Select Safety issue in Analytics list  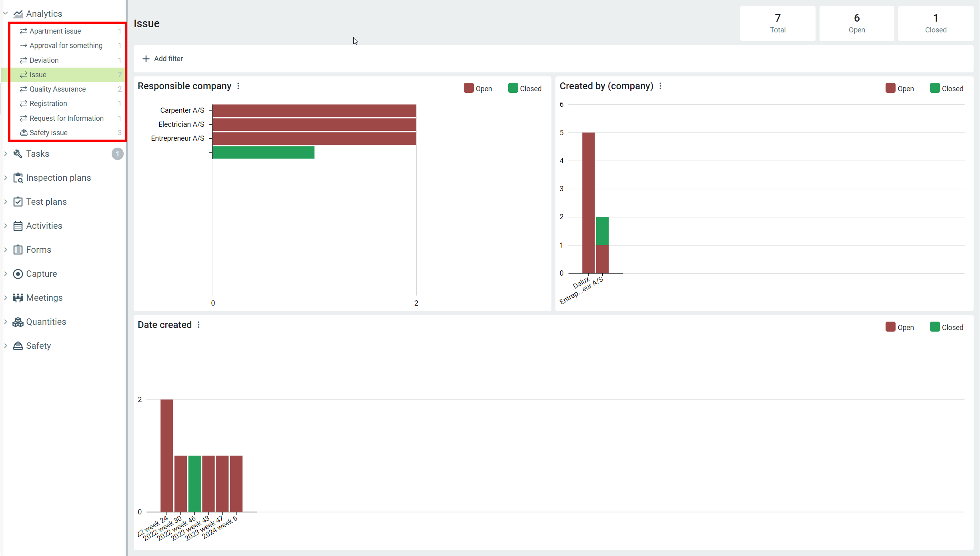[48, 132]
